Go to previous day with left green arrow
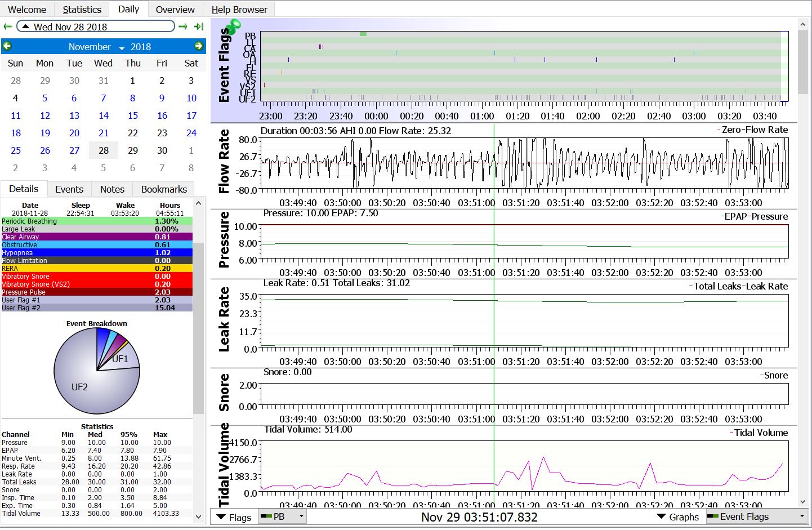The width and height of the screenshot is (812, 530). [8, 26]
